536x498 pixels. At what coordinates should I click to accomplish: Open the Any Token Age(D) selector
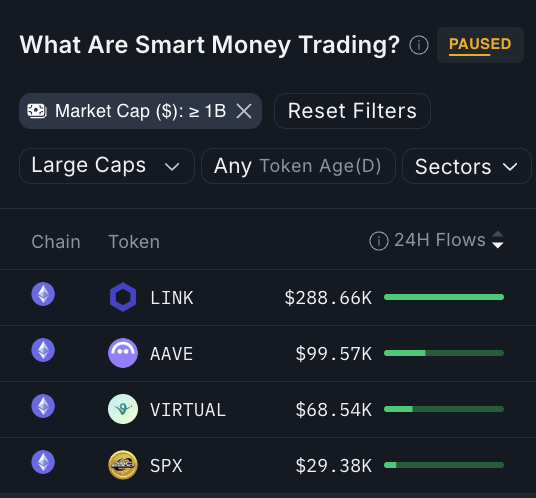tap(298, 166)
